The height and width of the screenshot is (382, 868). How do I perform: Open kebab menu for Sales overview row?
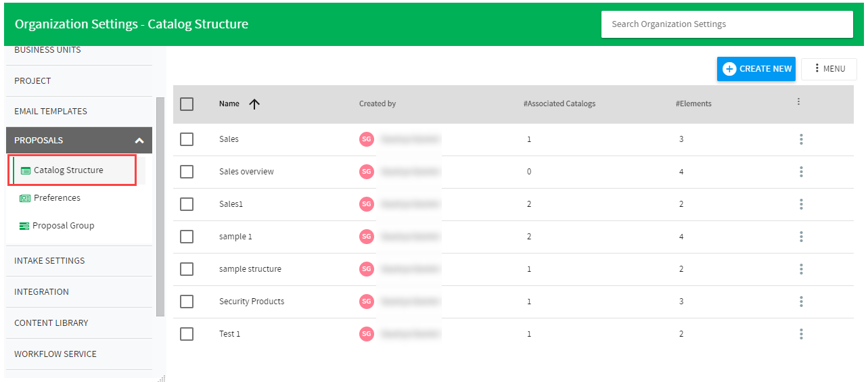click(801, 172)
